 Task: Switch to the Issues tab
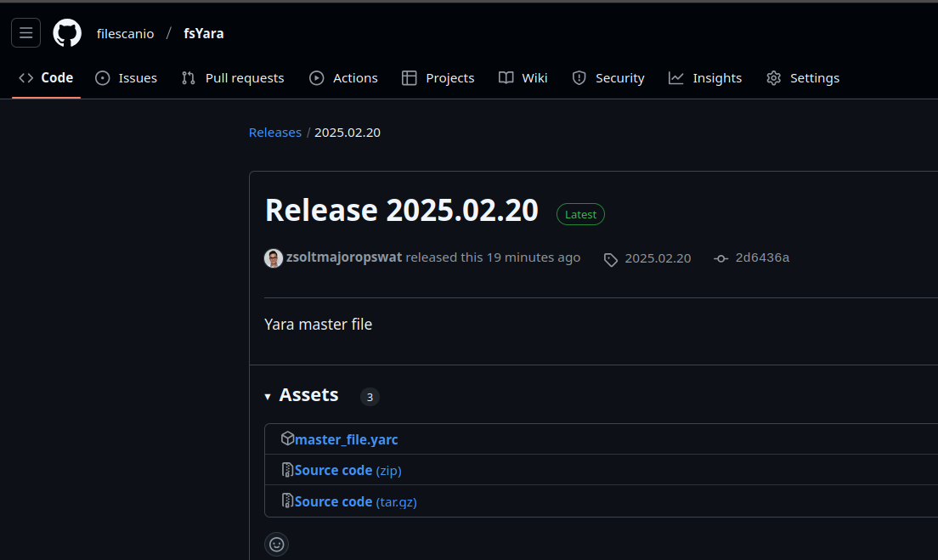127,78
